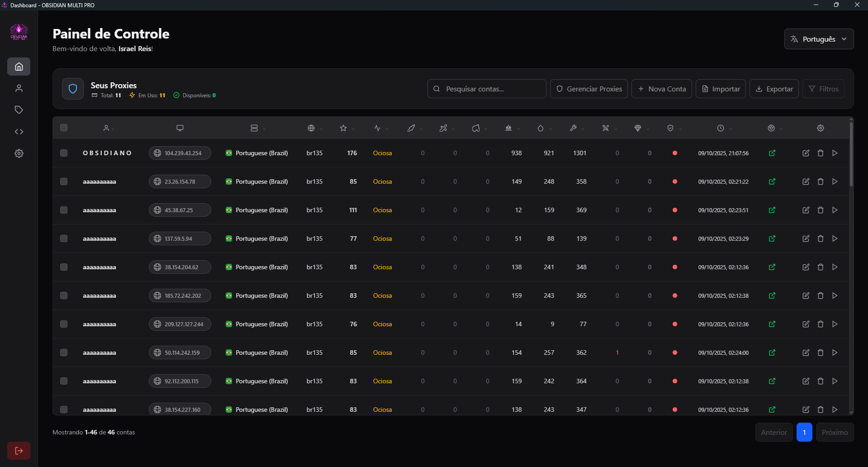Open external link icon for 137.59.5.94 row
Screen dimensions: 868x467
point(772,238)
